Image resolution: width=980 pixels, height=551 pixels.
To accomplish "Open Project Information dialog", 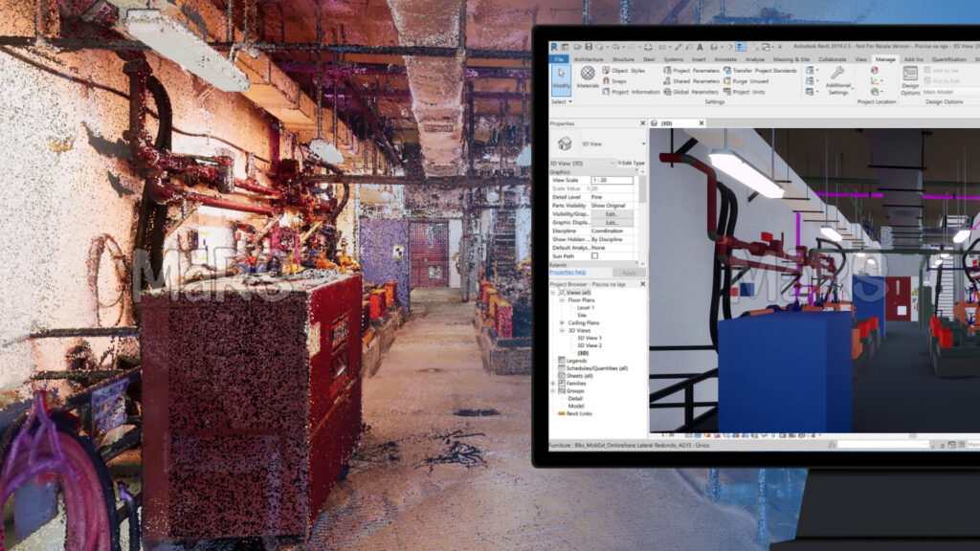I will [631, 92].
